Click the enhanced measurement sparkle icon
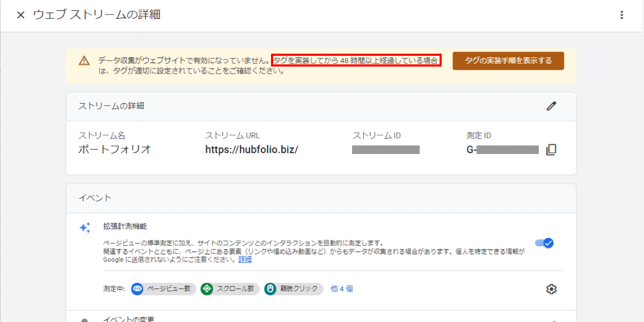 (x=85, y=228)
